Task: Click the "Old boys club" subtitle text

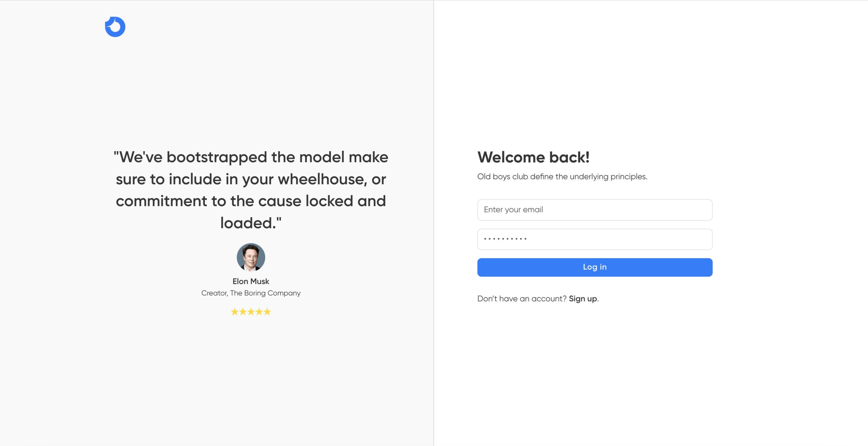Action: pyautogui.click(x=562, y=177)
